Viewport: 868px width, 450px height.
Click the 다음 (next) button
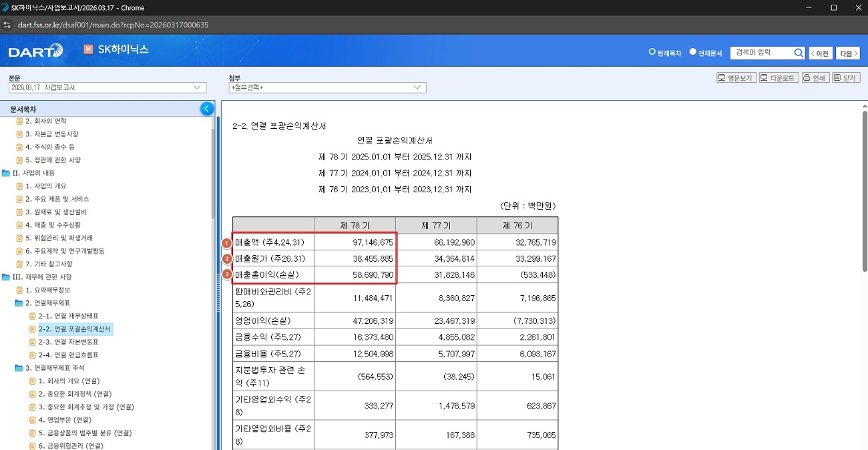coord(847,52)
